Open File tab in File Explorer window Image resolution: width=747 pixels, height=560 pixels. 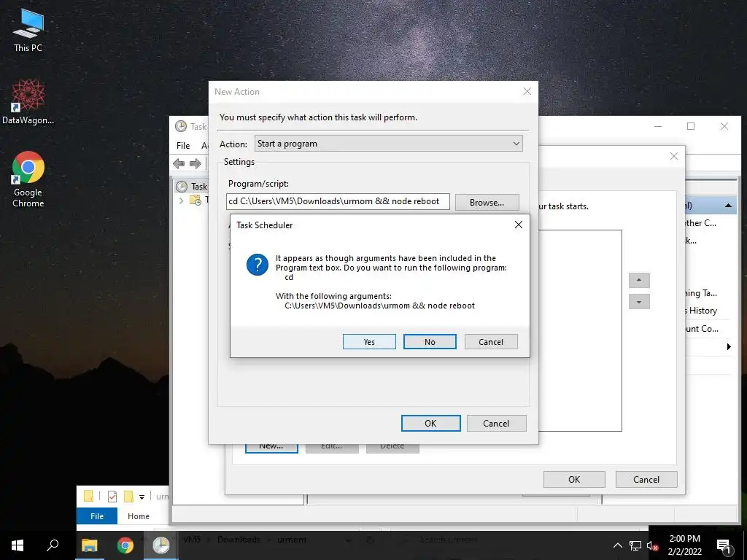(97, 516)
